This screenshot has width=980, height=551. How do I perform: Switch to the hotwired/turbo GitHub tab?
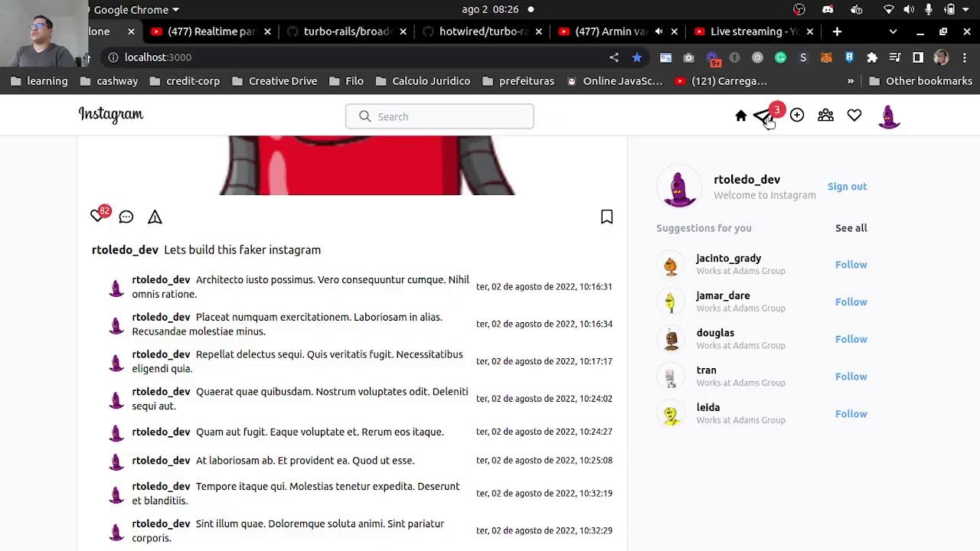click(482, 31)
